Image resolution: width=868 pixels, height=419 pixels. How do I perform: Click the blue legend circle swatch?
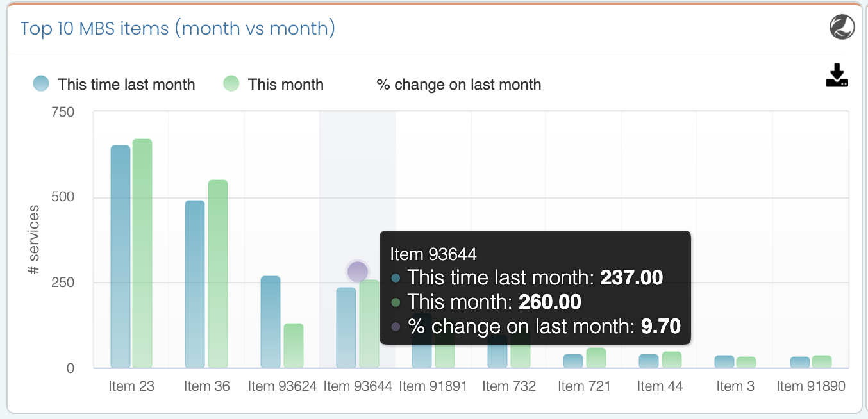point(41,84)
